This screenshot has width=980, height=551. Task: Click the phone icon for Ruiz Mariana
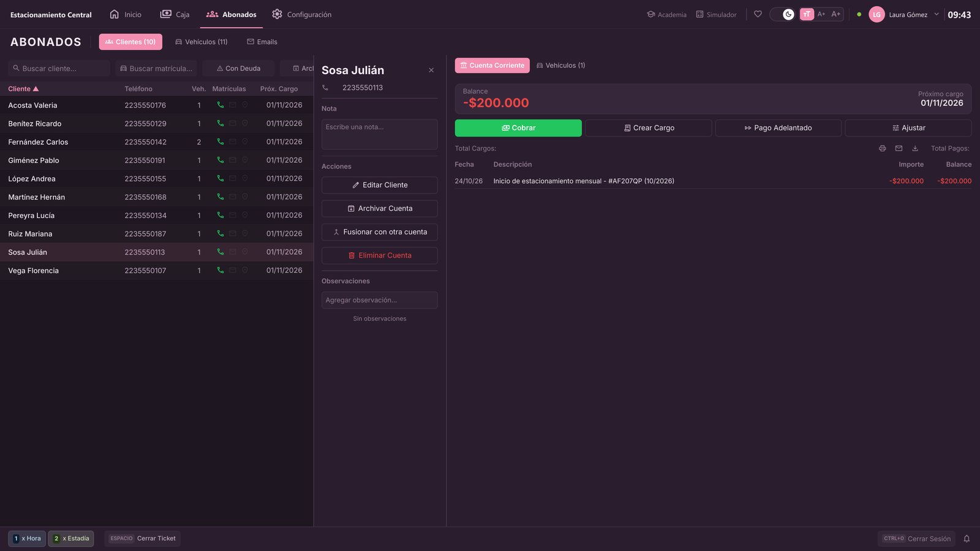click(221, 233)
